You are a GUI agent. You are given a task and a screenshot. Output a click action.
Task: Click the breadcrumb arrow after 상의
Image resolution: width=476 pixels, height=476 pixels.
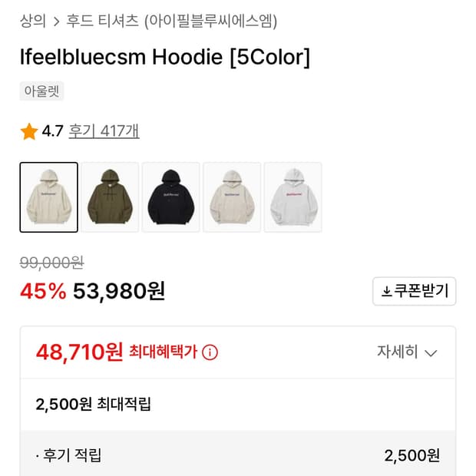tap(56, 21)
